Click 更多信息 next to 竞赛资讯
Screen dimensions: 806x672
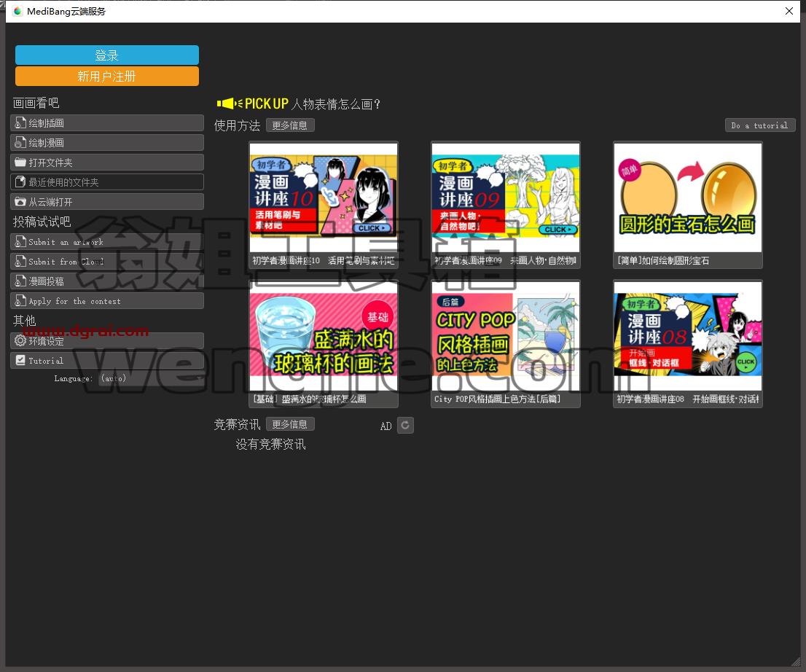[x=290, y=424]
